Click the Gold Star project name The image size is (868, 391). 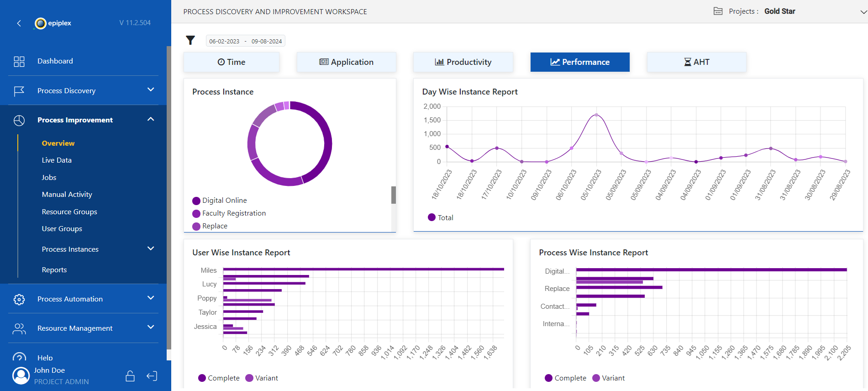coord(779,11)
